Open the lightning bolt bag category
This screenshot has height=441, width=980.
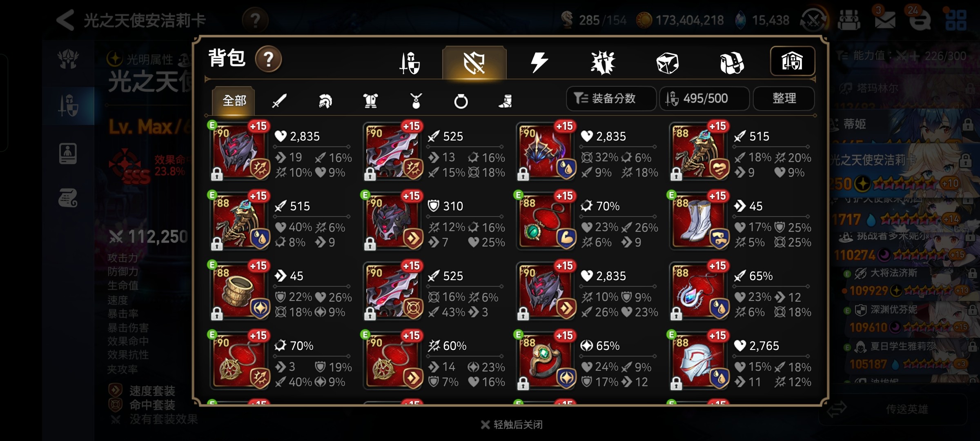[539, 62]
